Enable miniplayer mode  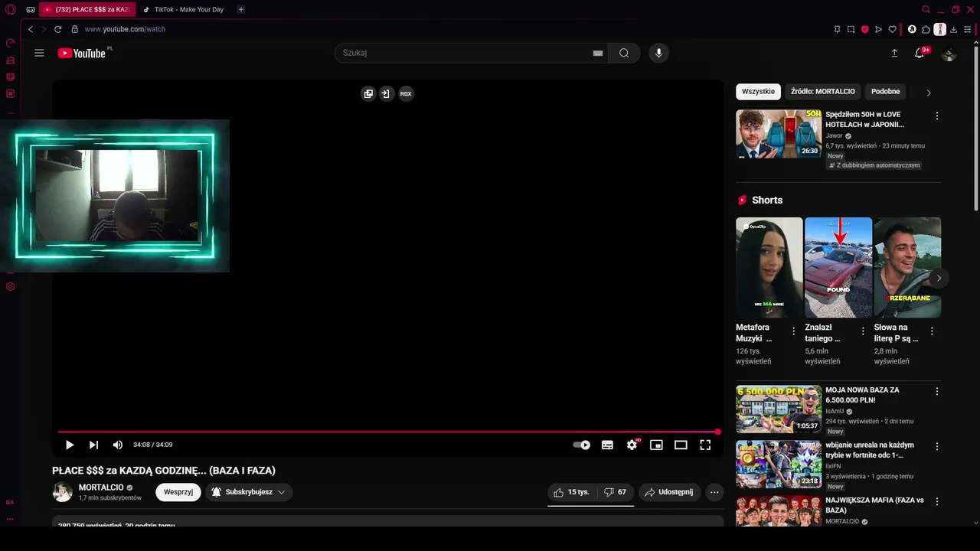click(656, 445)
